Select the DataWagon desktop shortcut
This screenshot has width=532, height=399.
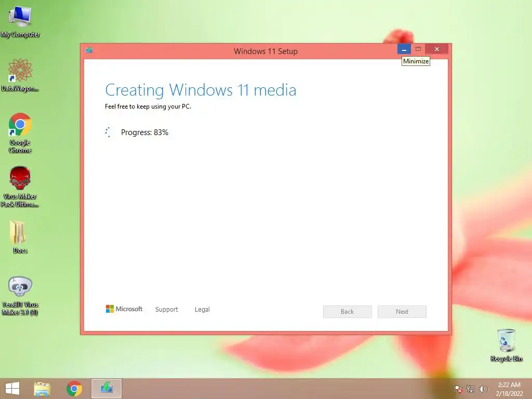pyautogui.click(x=20, y=75)
